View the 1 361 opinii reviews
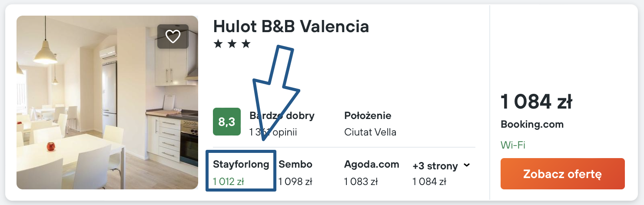The image size is (644, 205). [x=273, y=132]
